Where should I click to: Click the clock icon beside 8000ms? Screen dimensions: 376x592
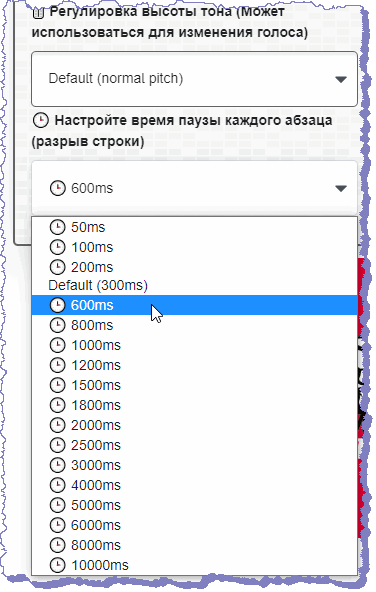[57, 545]
